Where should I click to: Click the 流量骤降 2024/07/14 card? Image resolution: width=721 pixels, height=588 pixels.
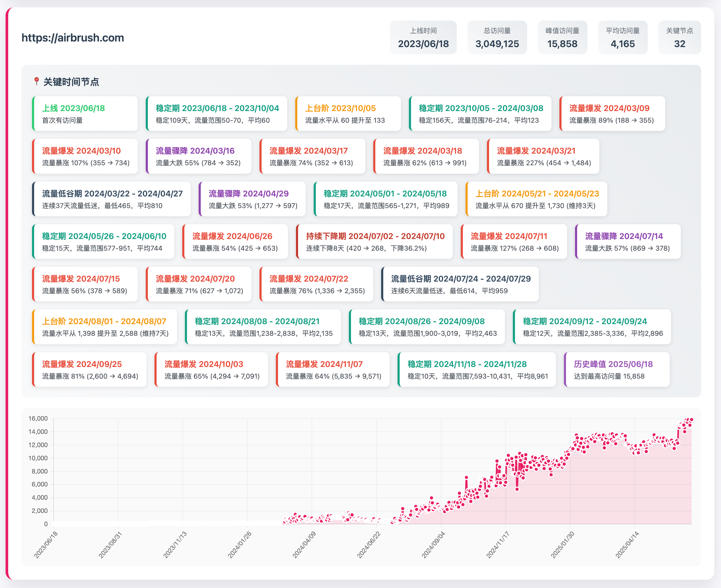[x=628, y=241]
